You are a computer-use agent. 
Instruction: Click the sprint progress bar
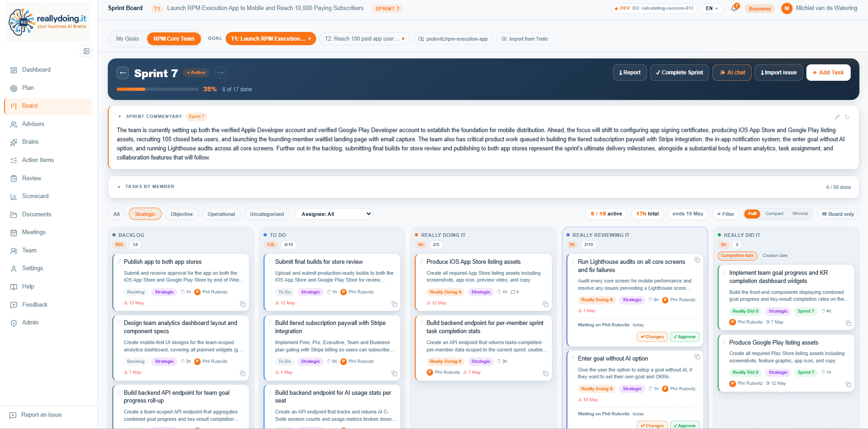click(x=158, y=89)
